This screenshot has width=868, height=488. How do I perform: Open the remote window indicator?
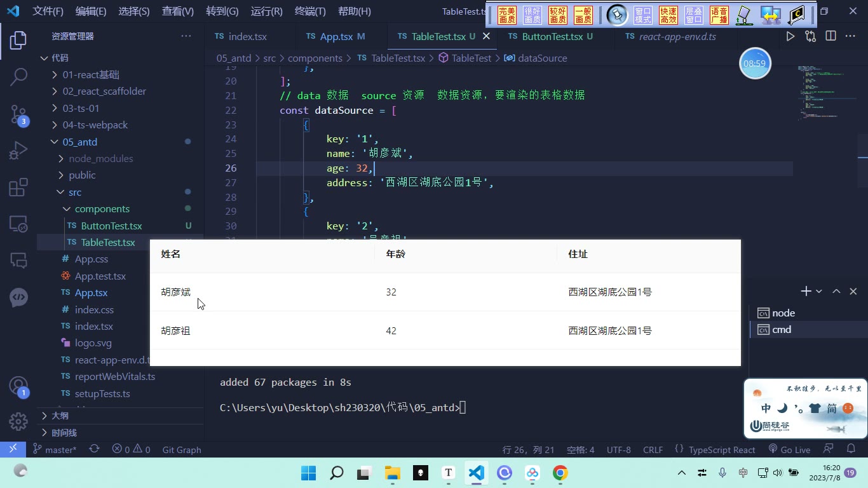13,449
